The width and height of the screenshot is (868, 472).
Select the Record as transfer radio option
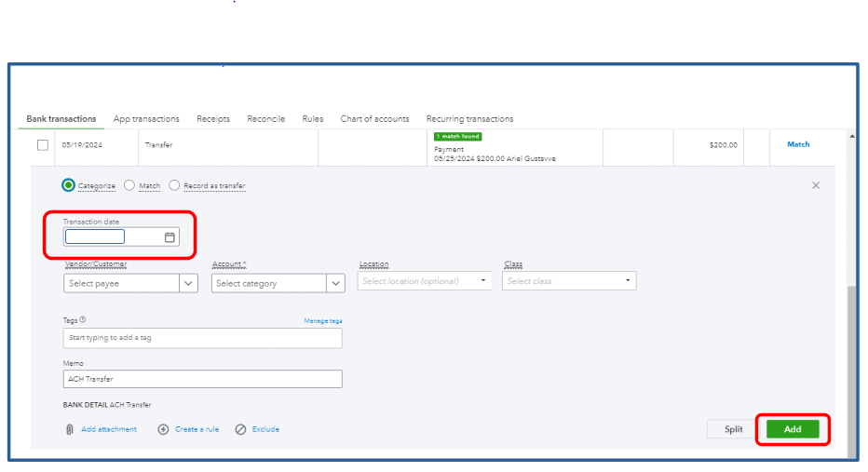[174, 185]
